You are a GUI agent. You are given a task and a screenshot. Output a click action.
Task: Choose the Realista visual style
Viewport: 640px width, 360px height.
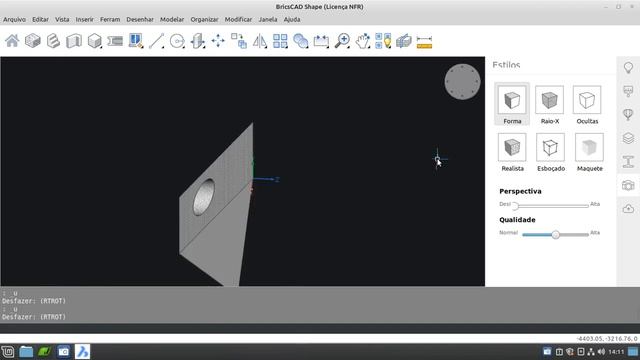point(512,151)
